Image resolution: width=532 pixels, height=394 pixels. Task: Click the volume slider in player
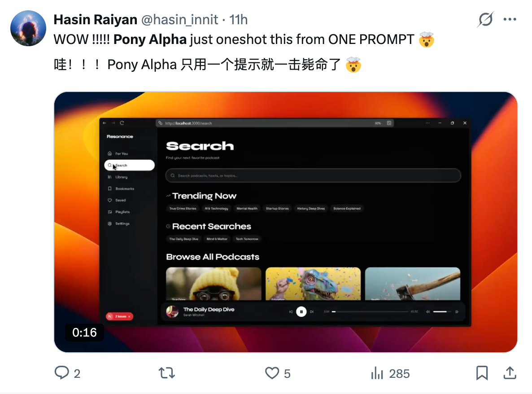click(x=442, y=311)
